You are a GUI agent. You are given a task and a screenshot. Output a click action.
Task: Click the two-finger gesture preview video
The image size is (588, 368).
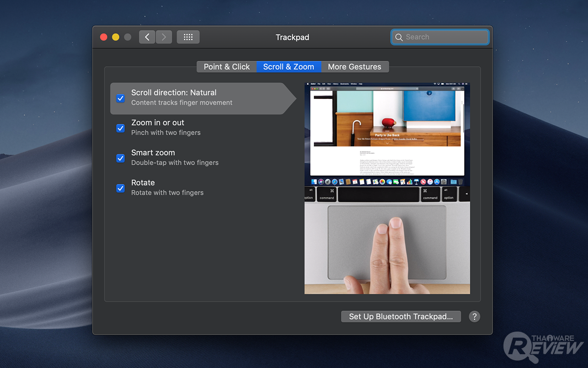[387, 189]
